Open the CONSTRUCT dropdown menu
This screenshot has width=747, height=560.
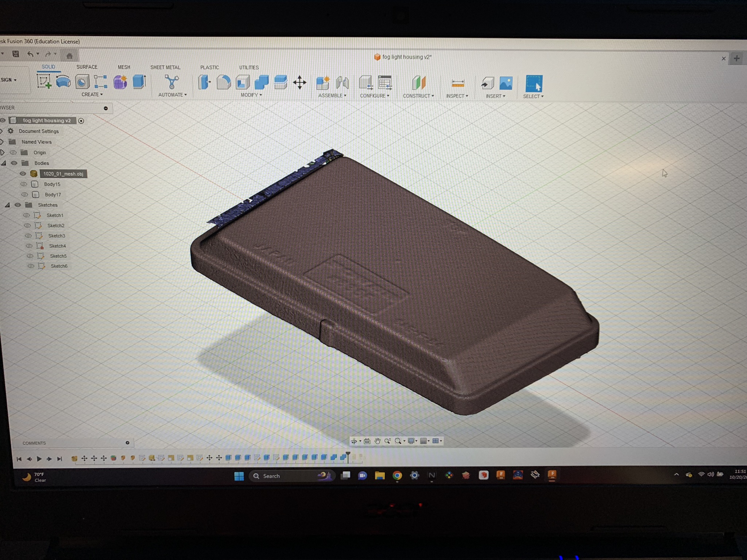point(418,96)
